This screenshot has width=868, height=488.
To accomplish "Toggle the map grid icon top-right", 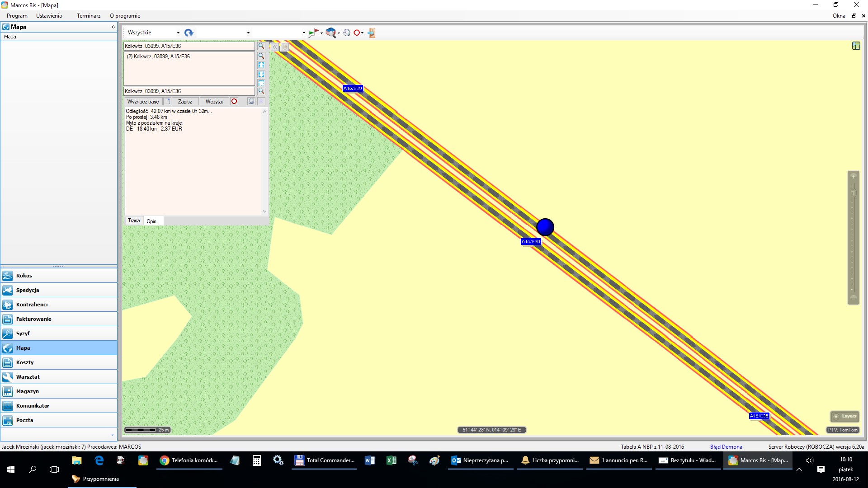I will coord(856,46).
